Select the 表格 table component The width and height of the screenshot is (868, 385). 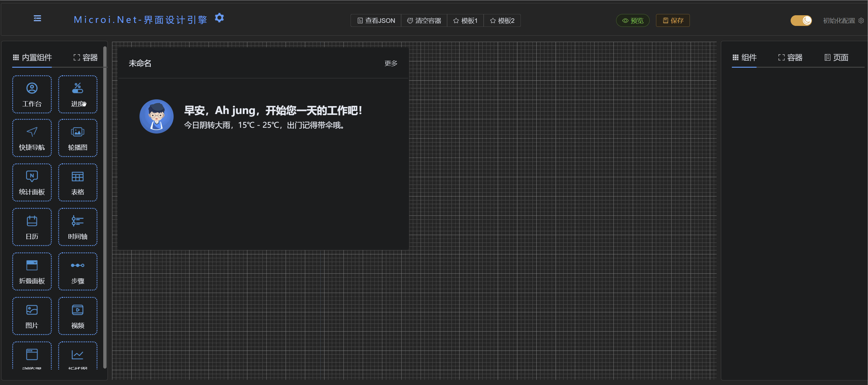click(77, 183)
